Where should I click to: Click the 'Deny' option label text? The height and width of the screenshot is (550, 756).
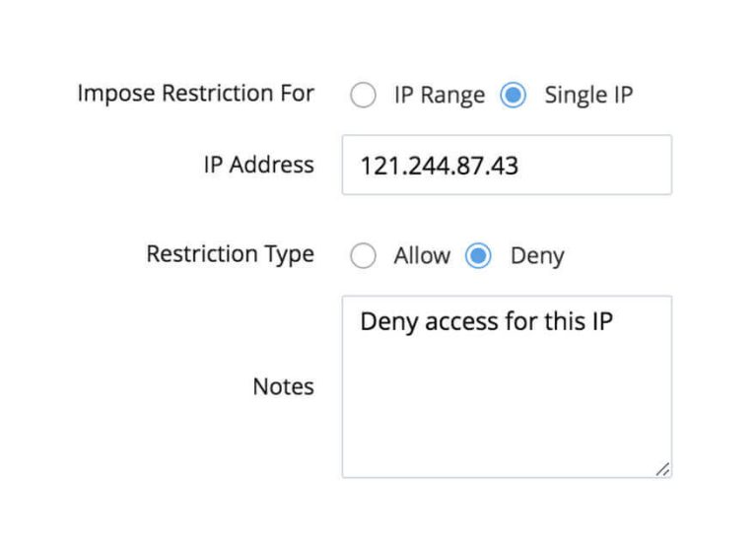point(537,256)
